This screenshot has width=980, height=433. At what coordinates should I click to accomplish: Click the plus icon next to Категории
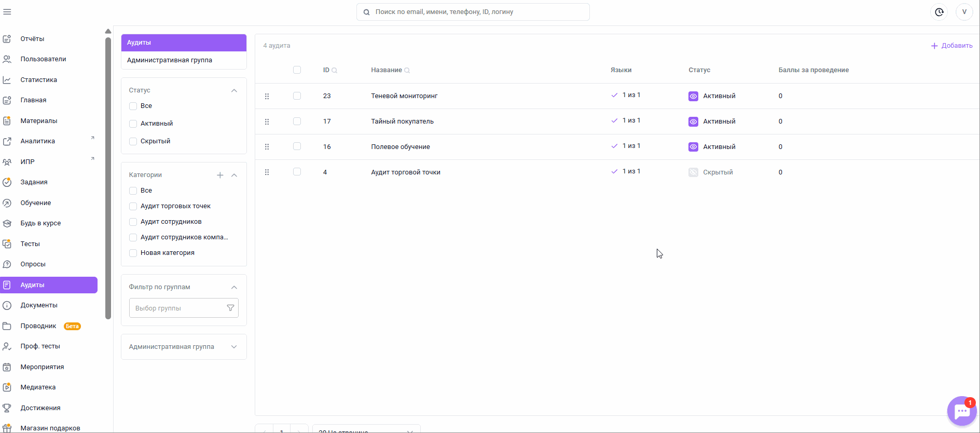pos(220,175)
